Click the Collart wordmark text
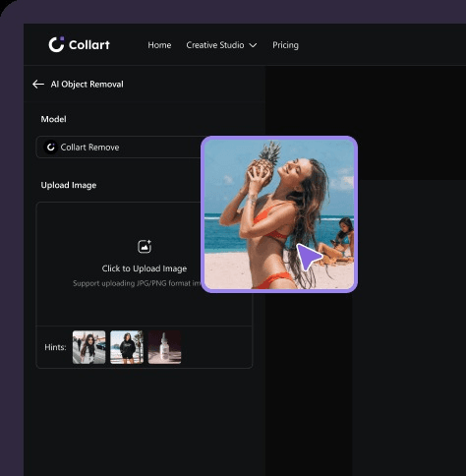466x476 pixels. pos(89,45)
